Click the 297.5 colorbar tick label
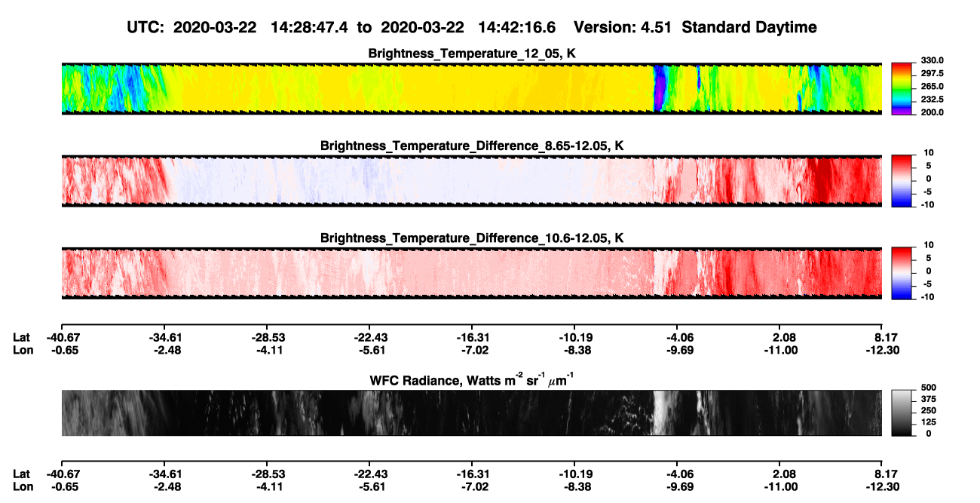The width and height of the screenshot is (980, 503). [932, 74]
